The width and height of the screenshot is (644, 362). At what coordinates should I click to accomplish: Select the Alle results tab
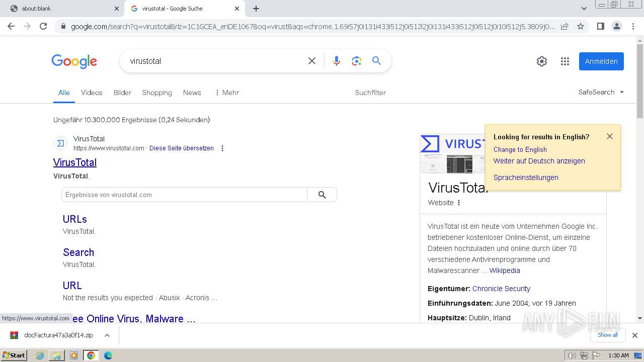point(64,93)
